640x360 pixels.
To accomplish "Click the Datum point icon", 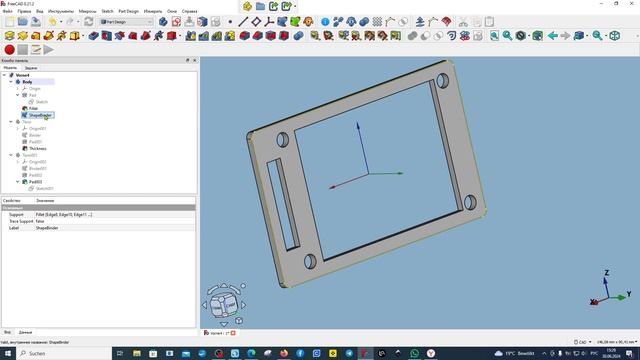I will [230, 22].
